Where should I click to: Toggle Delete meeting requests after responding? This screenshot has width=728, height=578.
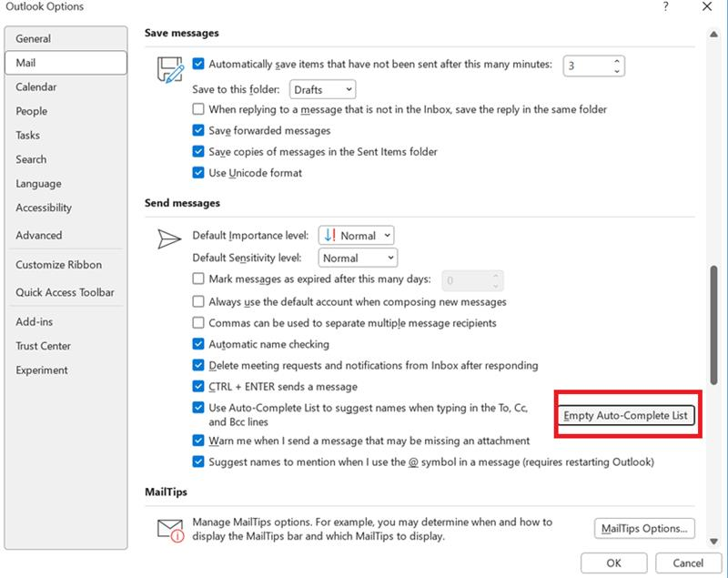198,365
